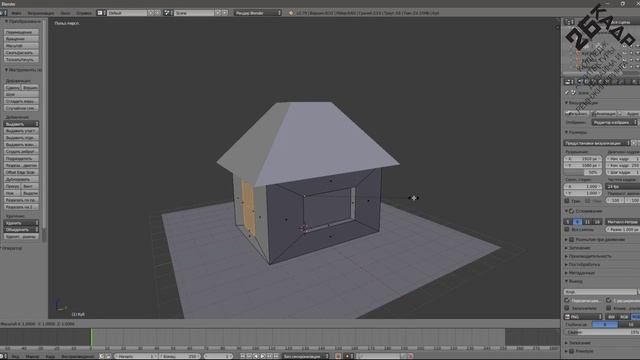
Task: Click the screen layout browse icon
Action: 101,13
